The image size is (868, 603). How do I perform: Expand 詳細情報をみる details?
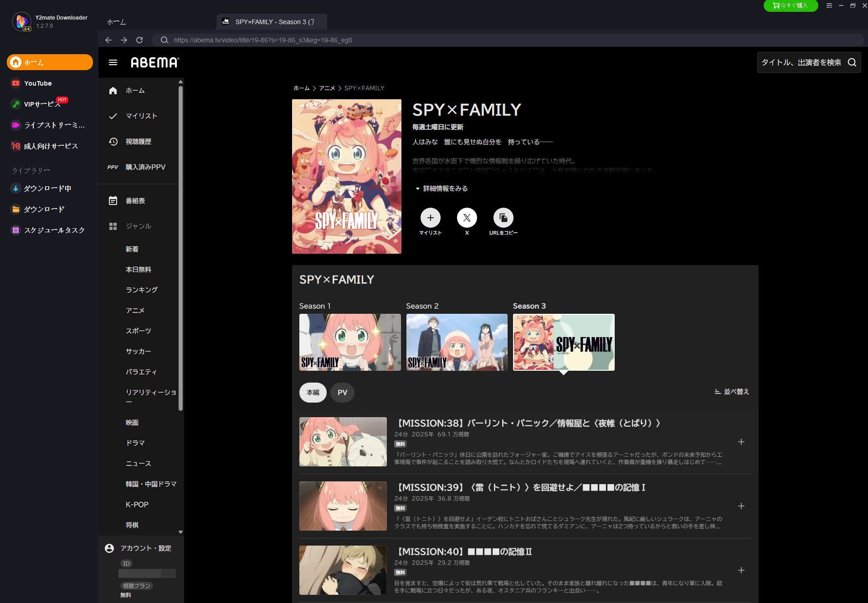(x=444, y=188)
